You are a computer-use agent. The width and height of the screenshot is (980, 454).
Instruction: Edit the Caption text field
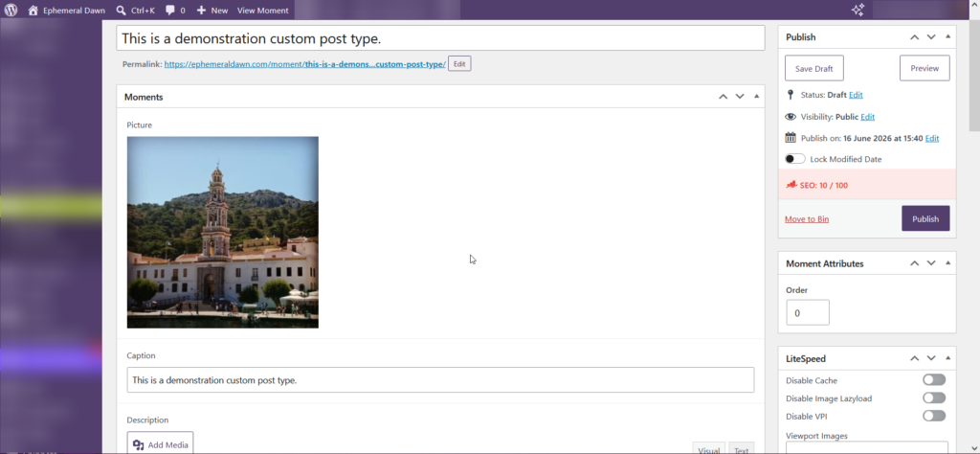(x=440, y=379)
